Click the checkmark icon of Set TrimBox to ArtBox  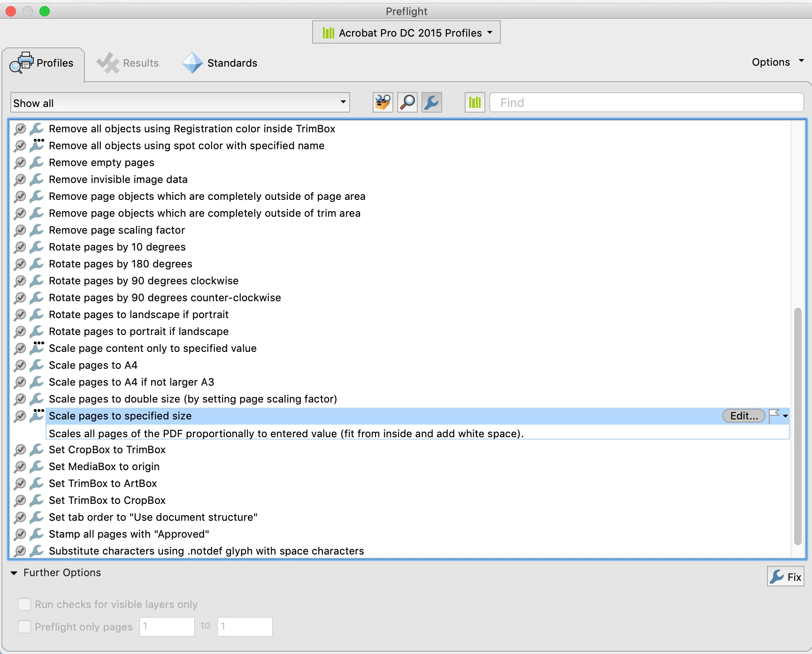[20, 484]
